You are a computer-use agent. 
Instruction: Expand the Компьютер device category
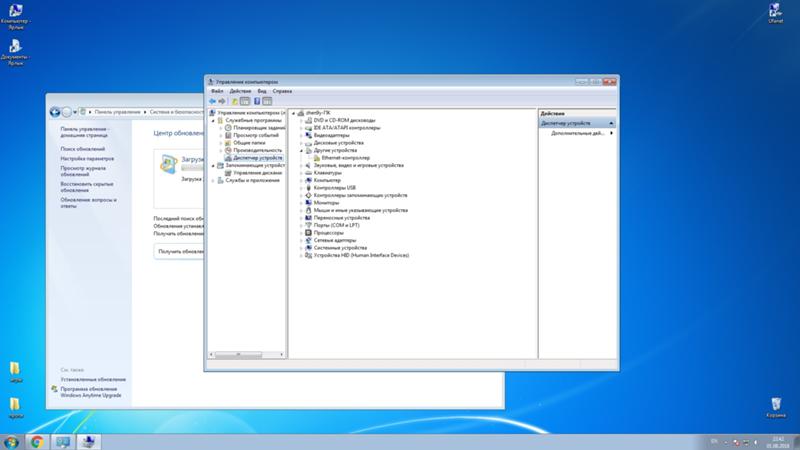point(301,181)
